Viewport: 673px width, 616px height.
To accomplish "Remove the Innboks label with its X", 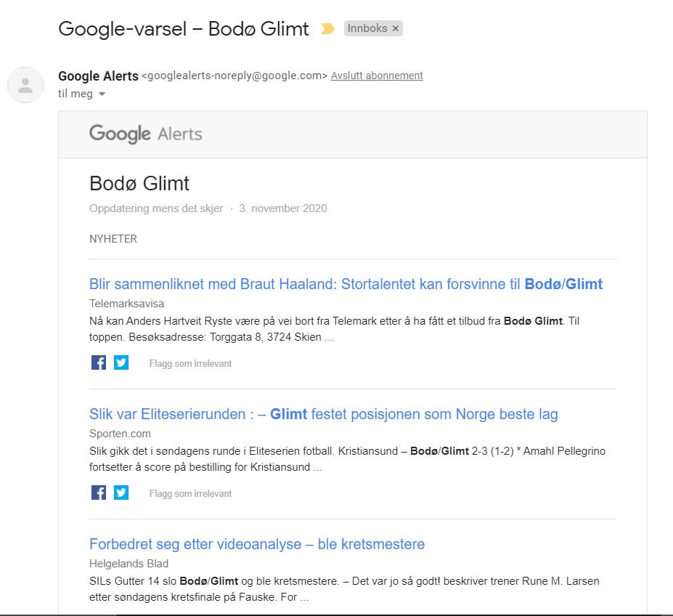I will click(396, 28).
